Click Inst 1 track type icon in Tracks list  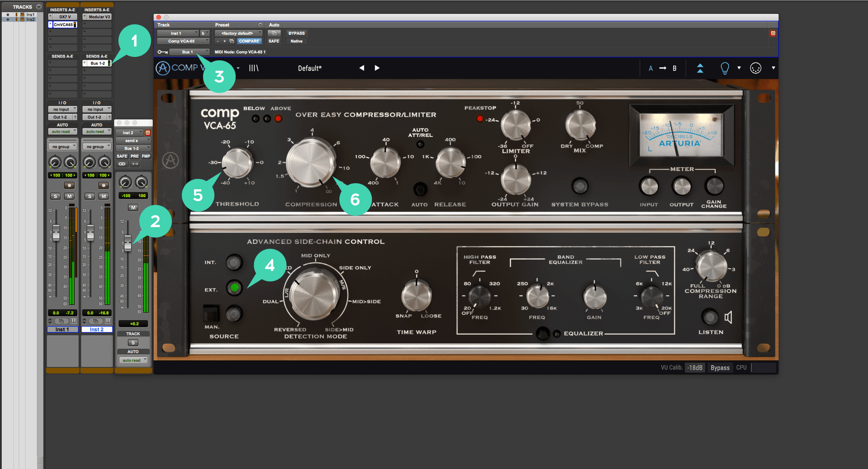(22, 14)
